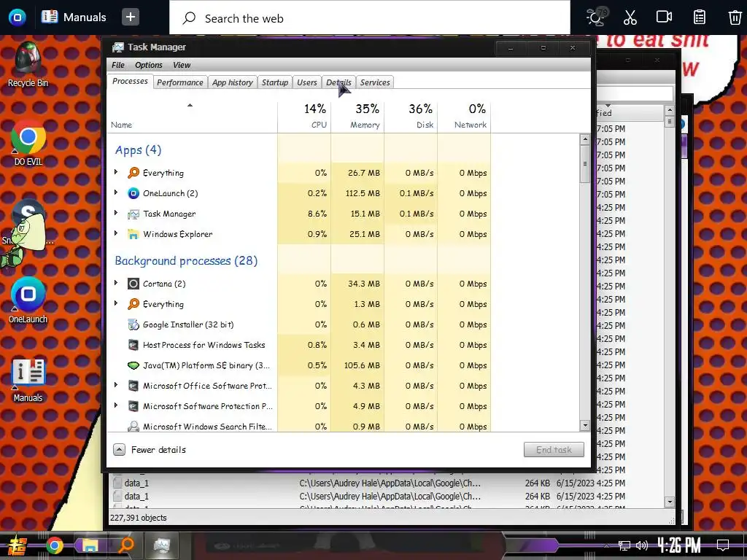Switch to the App history tab
This screenshot has height=560, width=747.
[x=233, y=82]
